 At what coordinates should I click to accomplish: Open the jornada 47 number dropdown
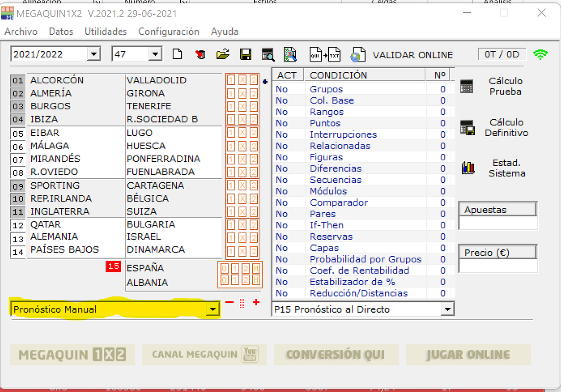pyautogui.click(x=155, y=54)
